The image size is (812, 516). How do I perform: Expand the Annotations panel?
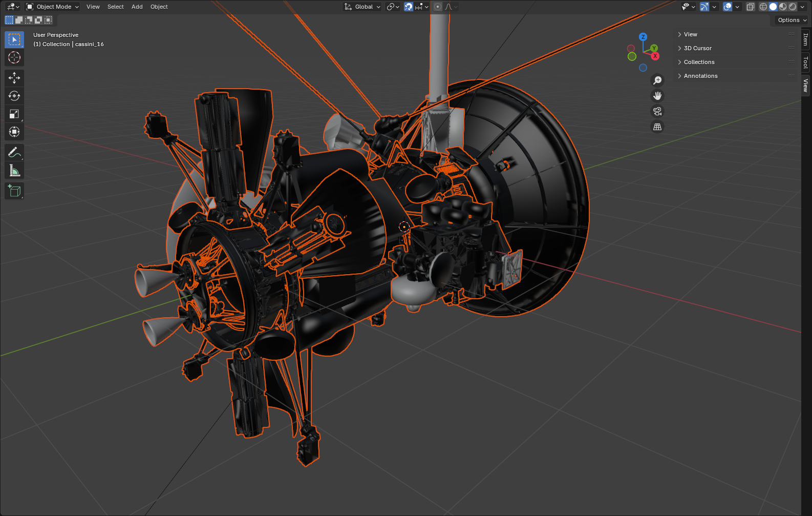click(x=700, y=76)
